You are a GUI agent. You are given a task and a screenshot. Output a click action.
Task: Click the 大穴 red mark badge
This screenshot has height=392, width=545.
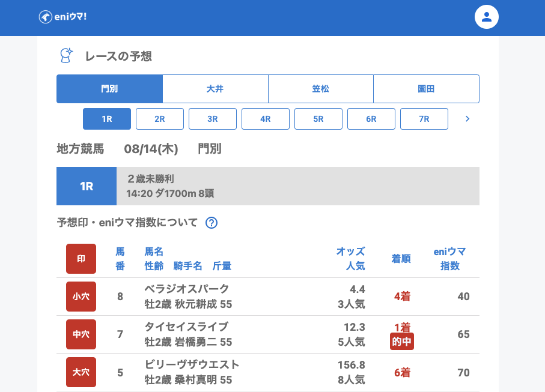[81, 372]
